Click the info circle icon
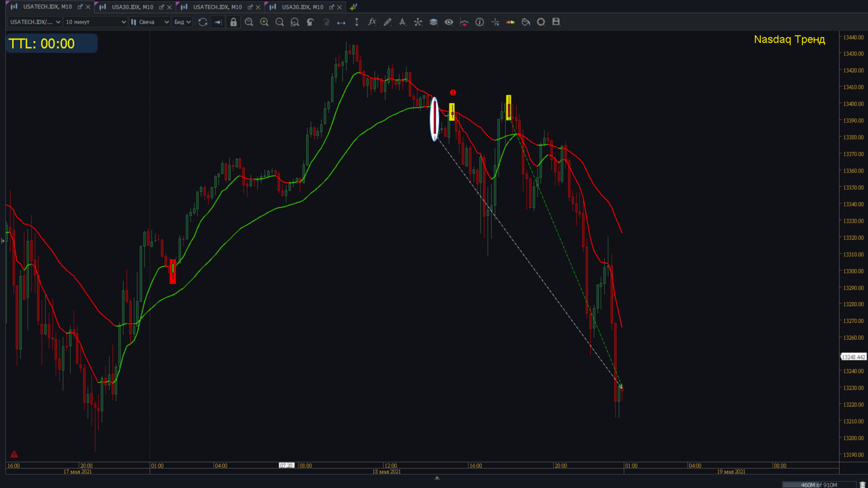 480,22
